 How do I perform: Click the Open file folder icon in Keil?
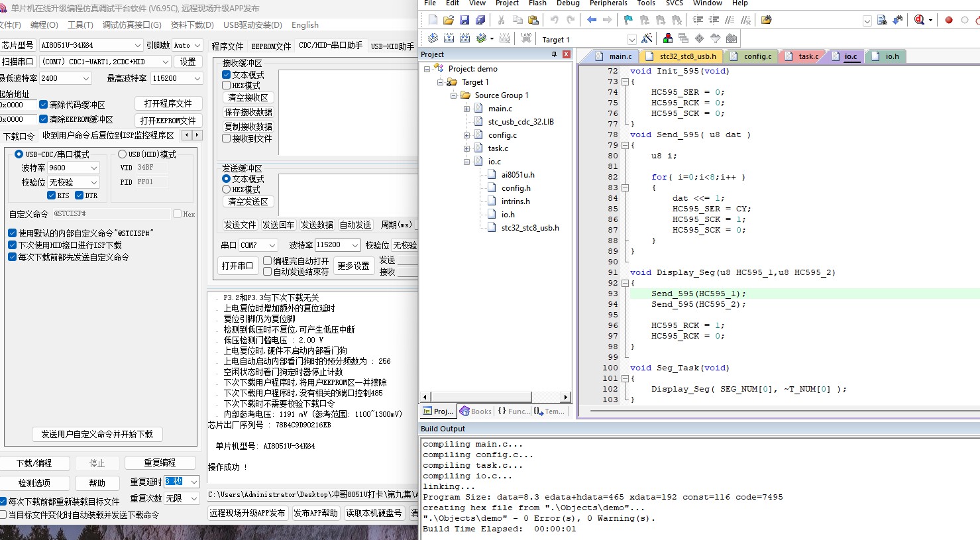pyautogui.click(x=449, y=20)
